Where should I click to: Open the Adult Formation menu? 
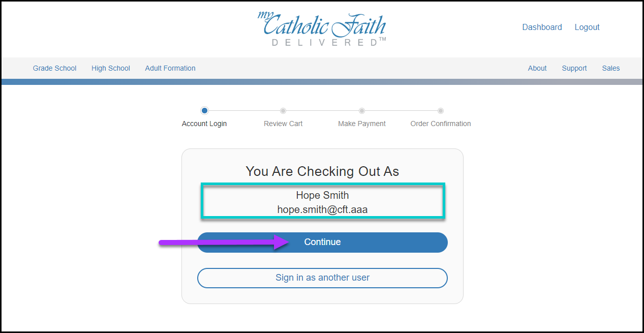170,68
